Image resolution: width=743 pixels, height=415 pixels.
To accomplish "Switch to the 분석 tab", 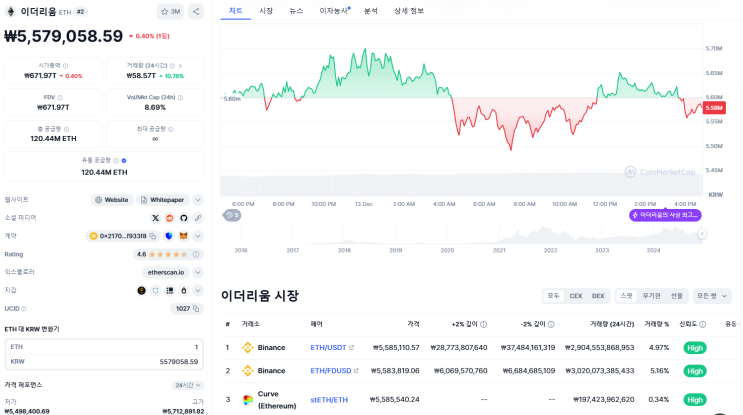I will [371, 11].
